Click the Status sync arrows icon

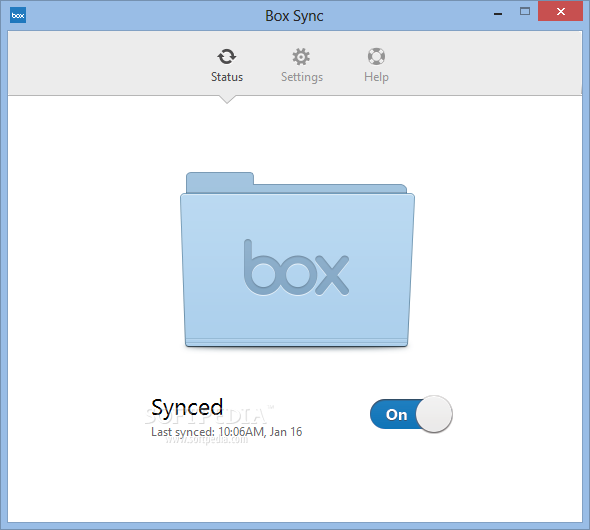pyautogui.click(x=227, y=57)
